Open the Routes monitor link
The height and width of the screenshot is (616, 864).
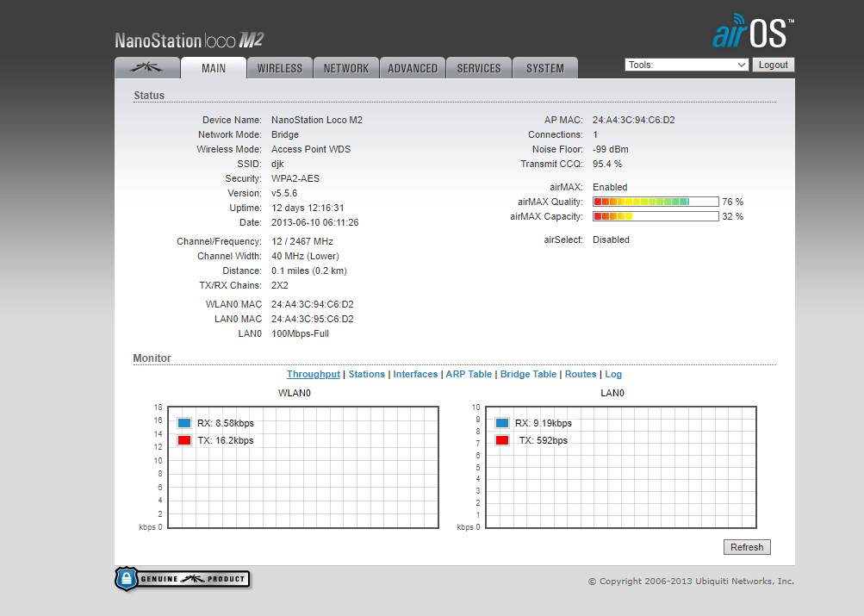pyautogui.click(x=581, y=374)
